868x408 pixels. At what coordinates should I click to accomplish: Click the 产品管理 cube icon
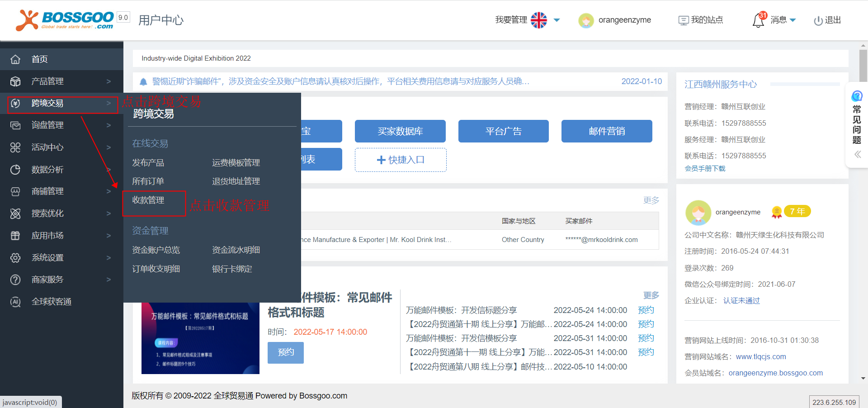[15, 81]
